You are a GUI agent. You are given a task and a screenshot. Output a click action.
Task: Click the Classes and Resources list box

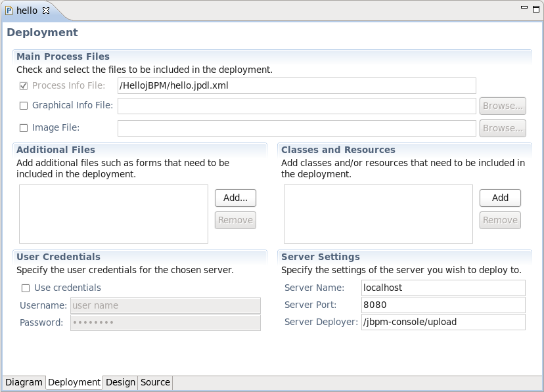click(x=378, y=214)
